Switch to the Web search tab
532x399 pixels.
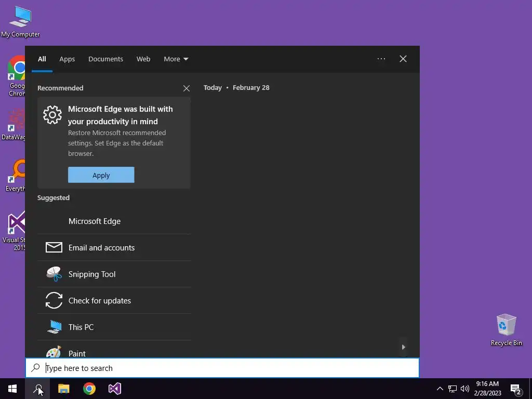coord(143,59)
